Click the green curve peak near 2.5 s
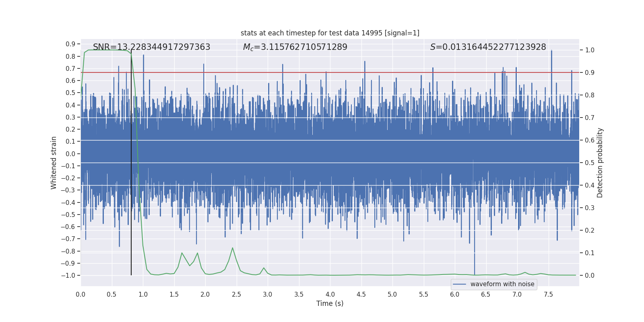644x322 pixels. 232,248
